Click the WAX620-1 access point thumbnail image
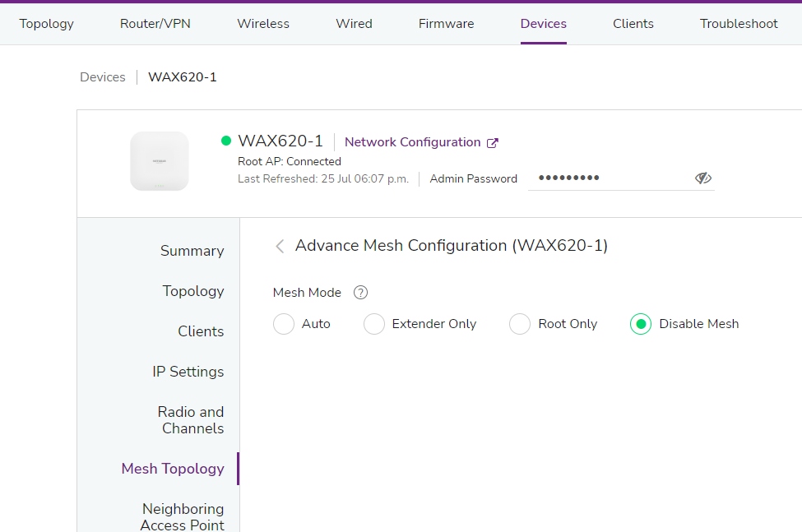This screenshot has height=532, width=802. point(159,161)
